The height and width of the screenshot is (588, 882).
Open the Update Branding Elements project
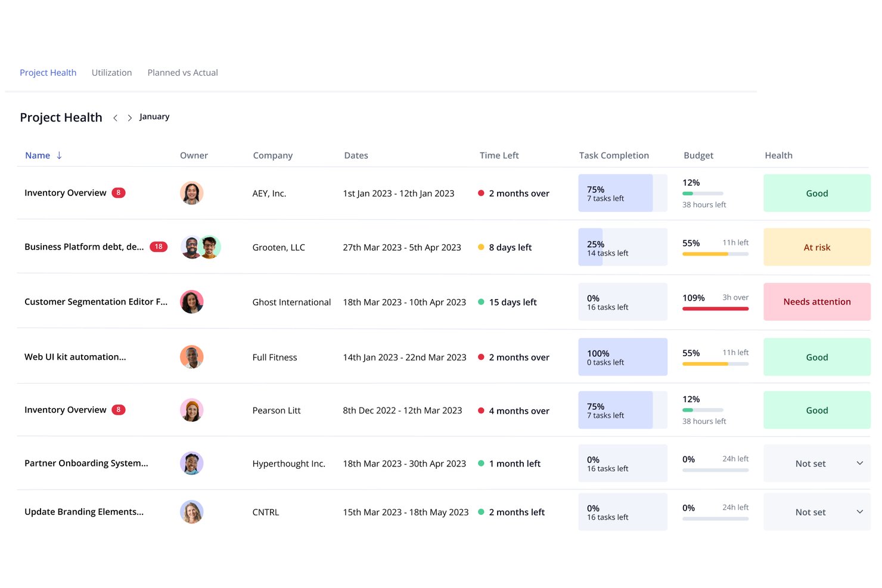click(x=84, y=512)
